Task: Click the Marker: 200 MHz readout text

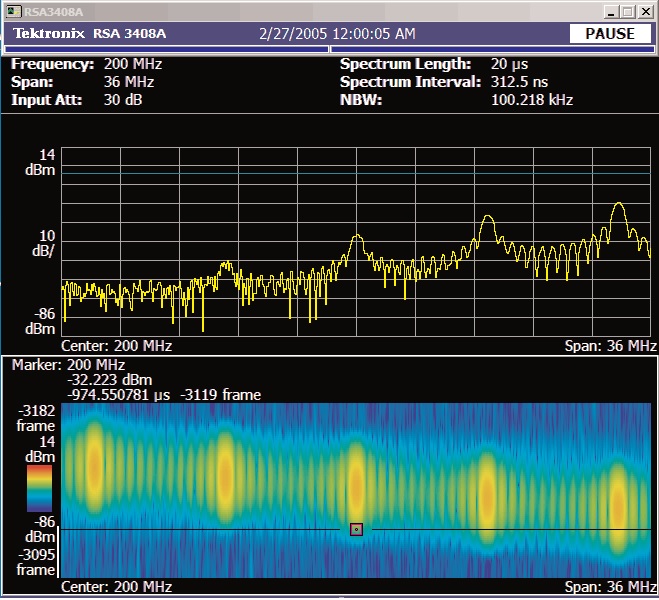Action: coord(69,365)
